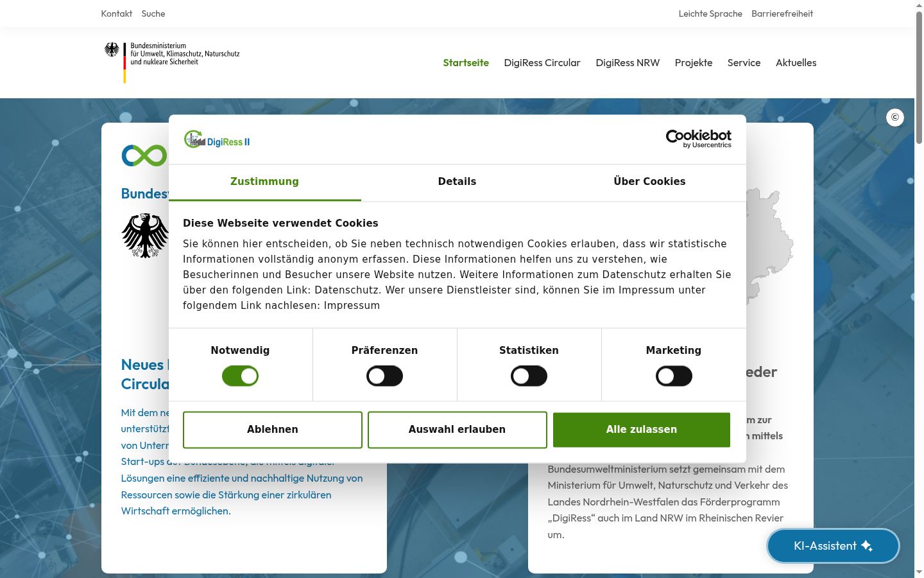Screen dimensions: 924x578
Task: Click the infinity loop Circular logo
Action: click(144, 155)
